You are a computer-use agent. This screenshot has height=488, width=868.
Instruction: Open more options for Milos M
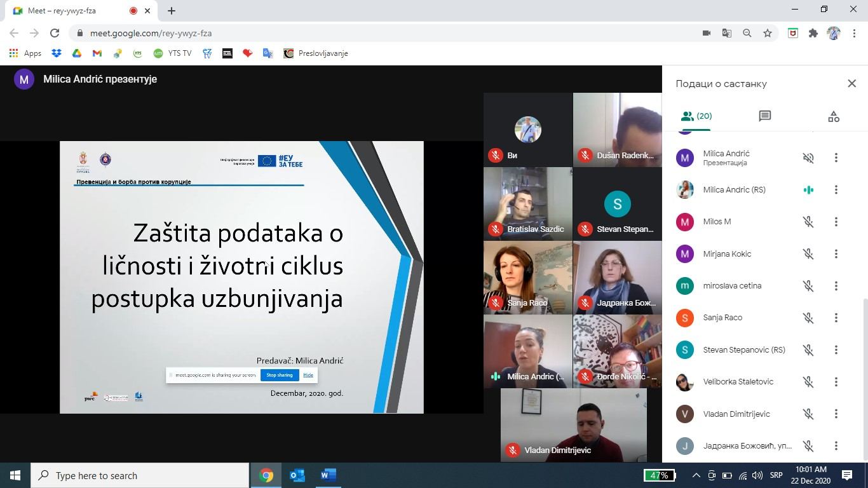click(x=836, y=222)
